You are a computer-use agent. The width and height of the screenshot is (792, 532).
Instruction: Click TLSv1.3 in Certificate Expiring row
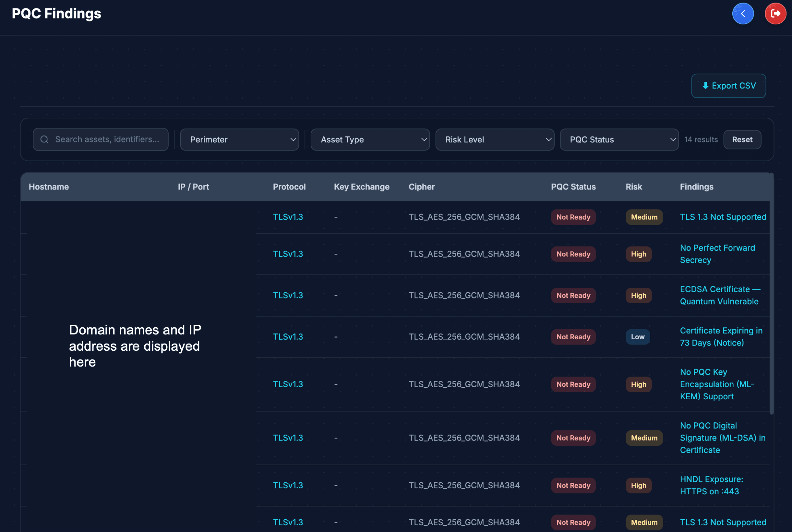(288, 337)
